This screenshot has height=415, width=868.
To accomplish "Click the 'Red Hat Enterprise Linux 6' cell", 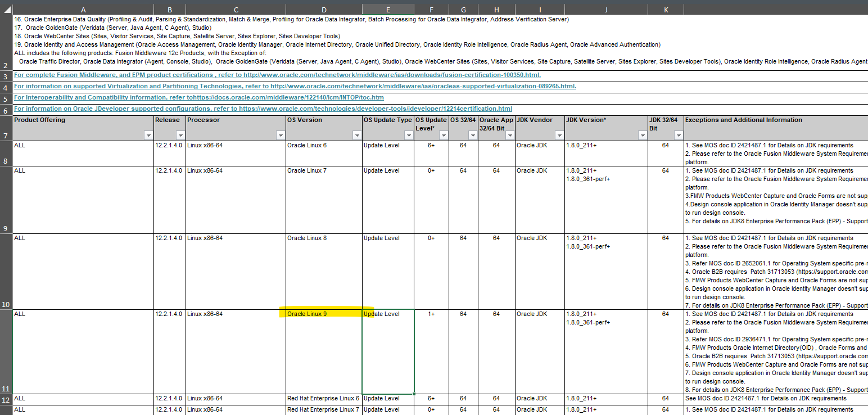I will pyautogui.click(x=324, y=399).
